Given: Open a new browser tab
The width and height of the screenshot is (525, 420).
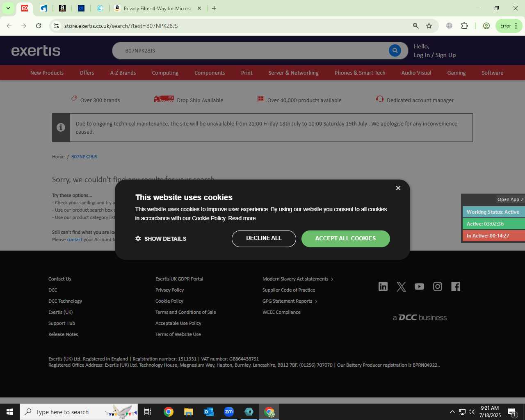Looking at the screenshot, I should (214, 8).
